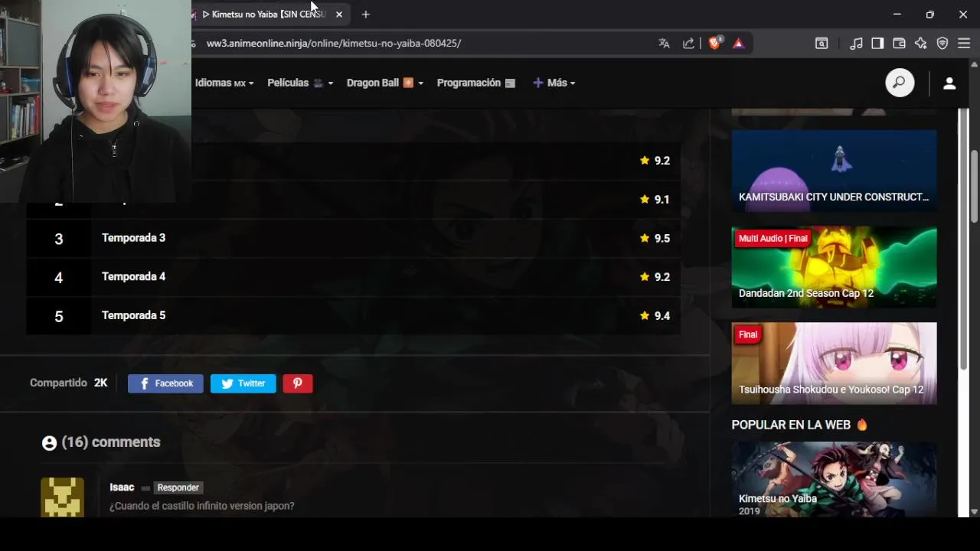Click season number 5 cell

click(x=59, y=316)
